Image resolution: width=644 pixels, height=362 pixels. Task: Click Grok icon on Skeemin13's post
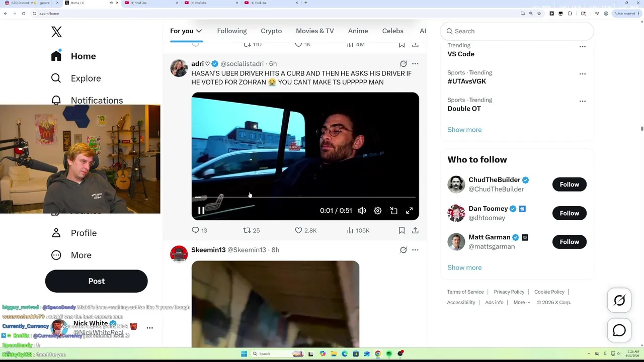[x=403, y=250]
